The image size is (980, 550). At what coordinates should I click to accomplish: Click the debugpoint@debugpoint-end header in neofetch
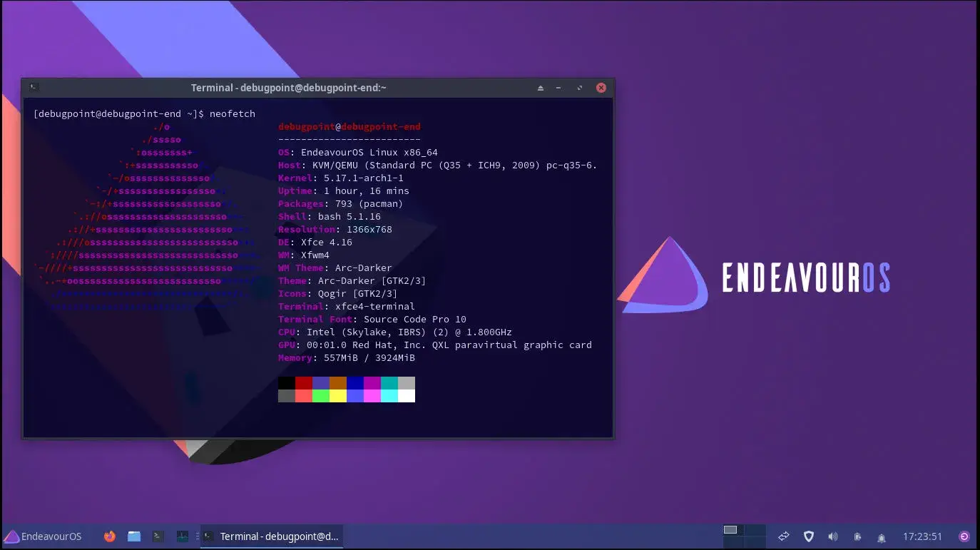349,127
